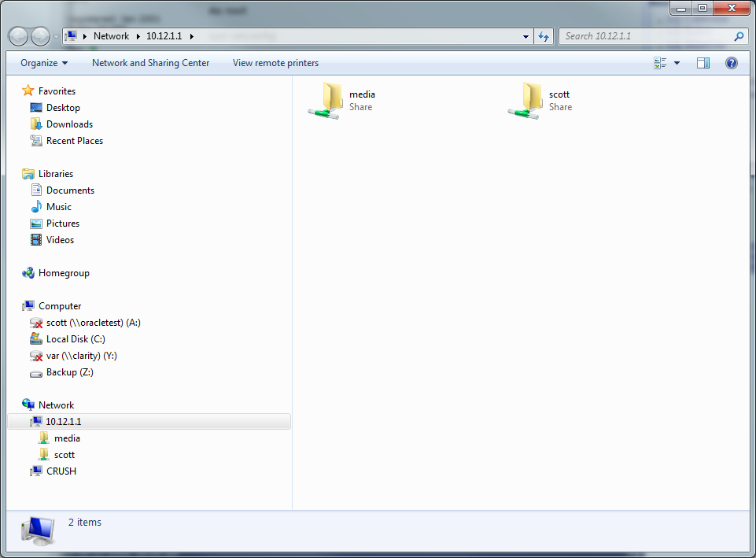Open the Organize dropdown menu

[44, 63]
